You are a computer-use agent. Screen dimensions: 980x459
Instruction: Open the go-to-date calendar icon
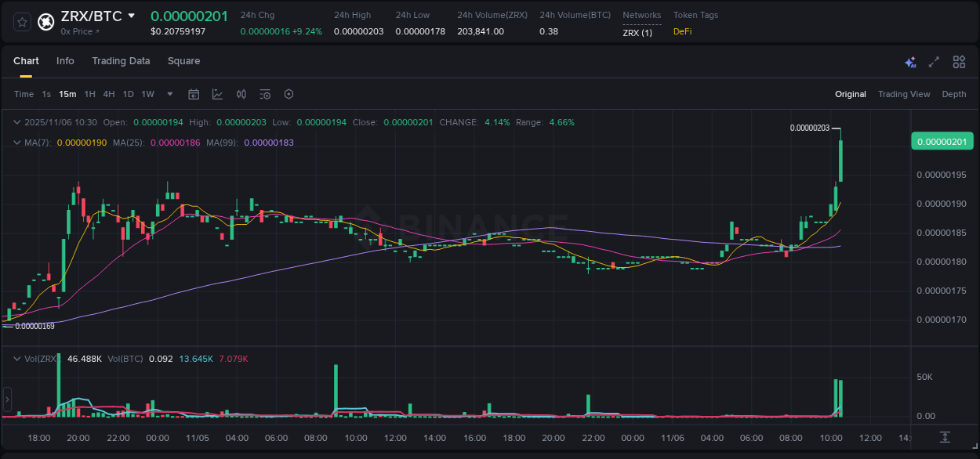194,94
